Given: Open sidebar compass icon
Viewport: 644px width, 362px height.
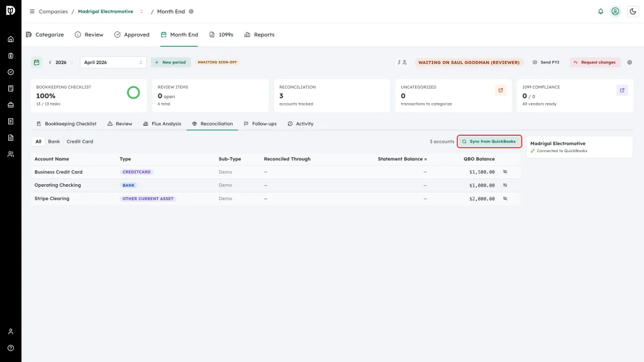Looking at the screenshot, I should click(11, 72).
